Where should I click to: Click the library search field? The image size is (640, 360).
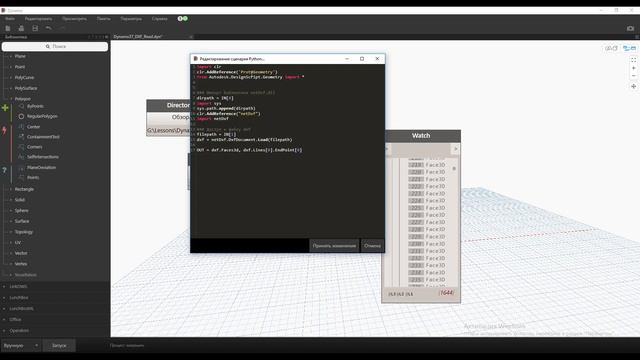[x=55, y=47]
